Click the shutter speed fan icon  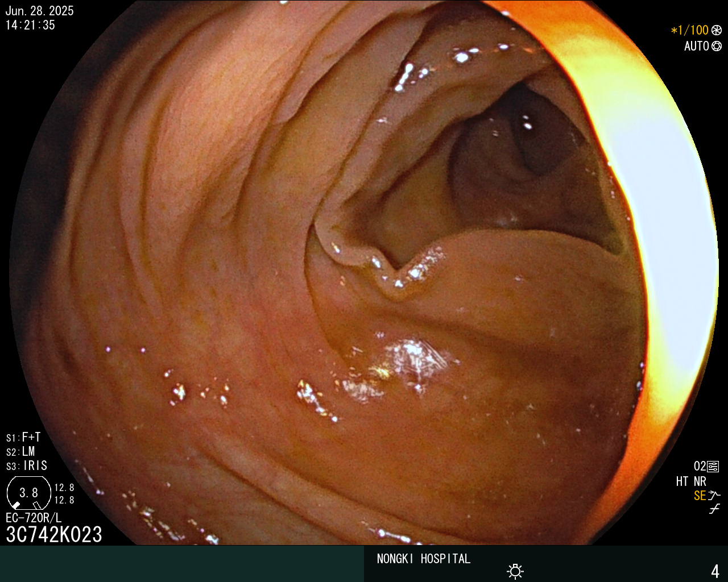717,30
